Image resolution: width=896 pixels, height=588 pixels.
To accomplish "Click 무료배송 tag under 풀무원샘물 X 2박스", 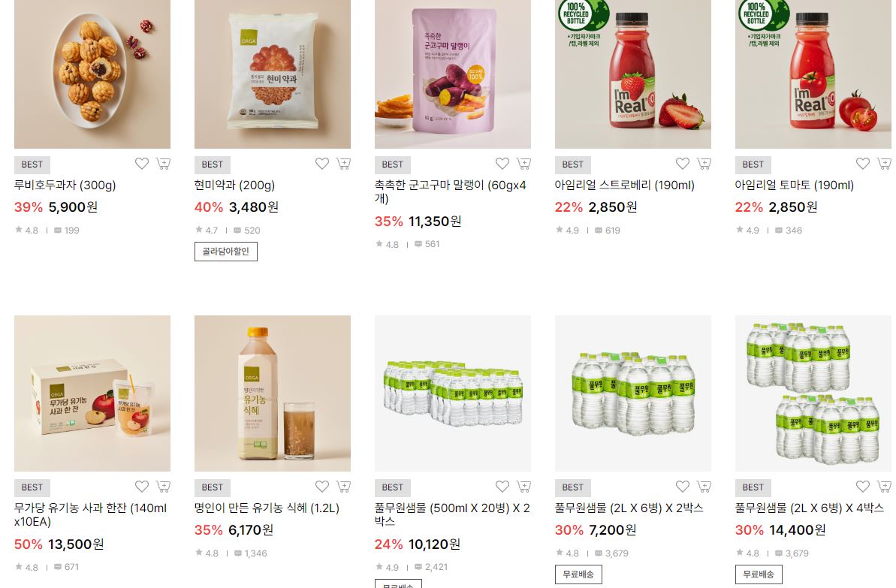I will tap(578, 574).
